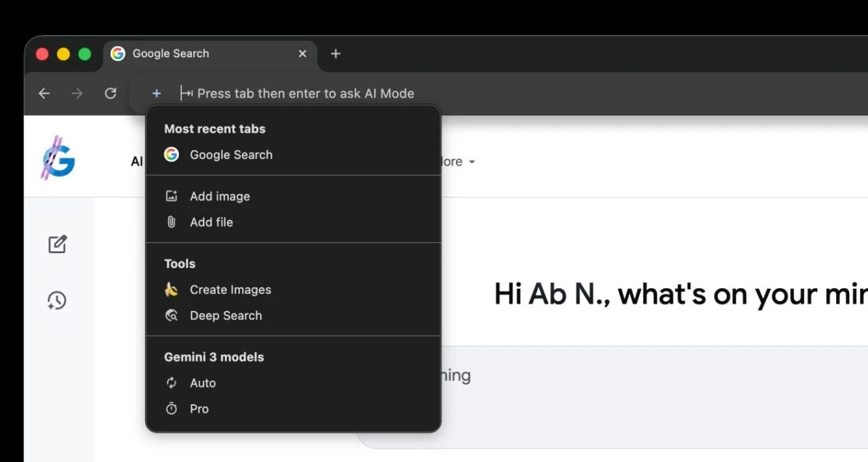Choose Add image from the popup menu
868x462 pixels.
click(219, 197)
